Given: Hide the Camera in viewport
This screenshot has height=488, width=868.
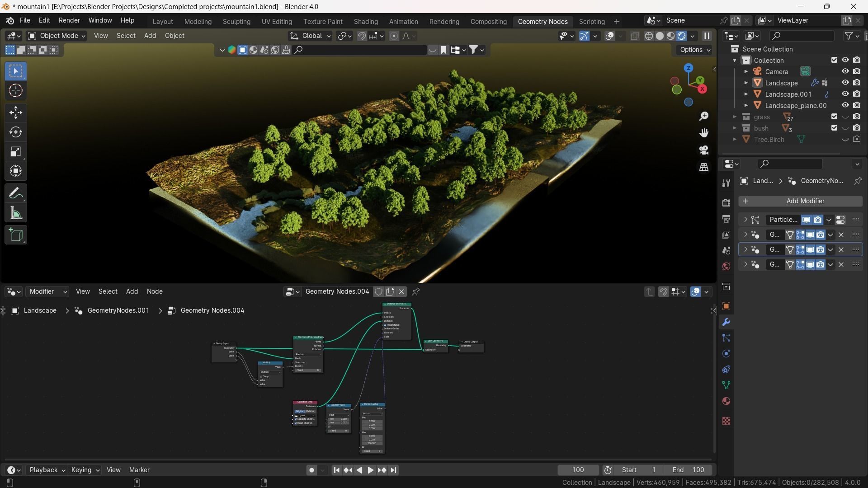Looking at the screenshot, I should [845, 71].
